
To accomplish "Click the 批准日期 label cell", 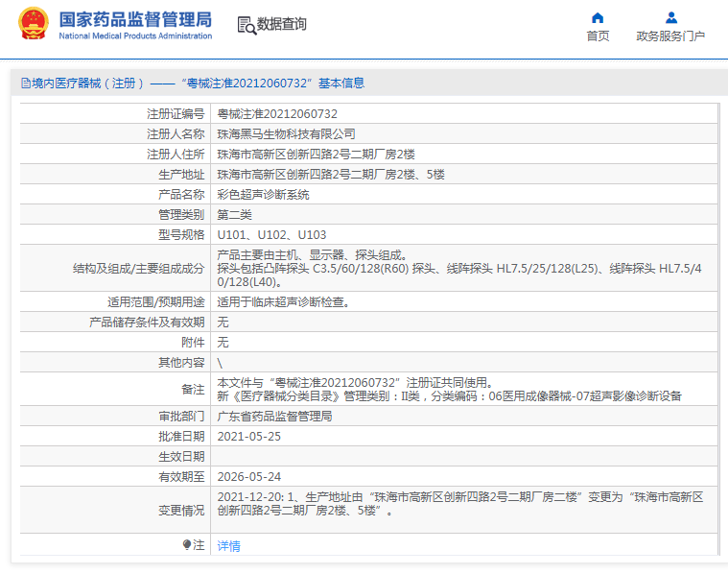I will (181, 437).
